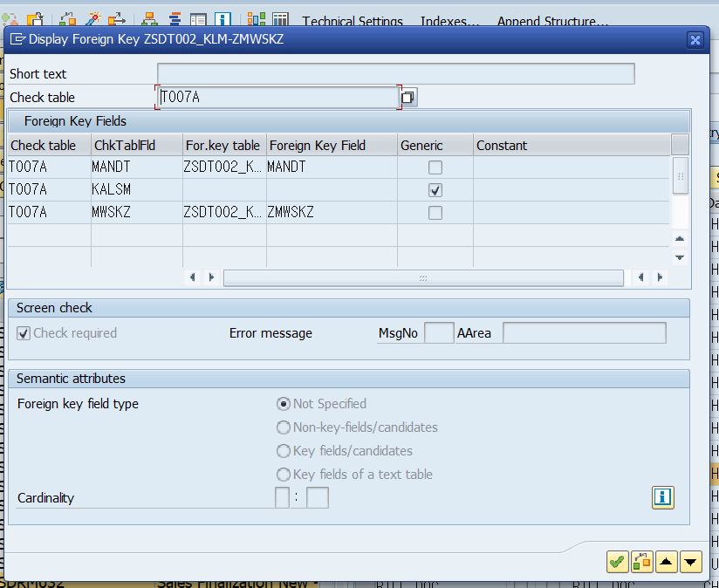Uncheck the Generic checkbox for MANDT row
This screenshot has width=719, height=588.
click(435, 167)
